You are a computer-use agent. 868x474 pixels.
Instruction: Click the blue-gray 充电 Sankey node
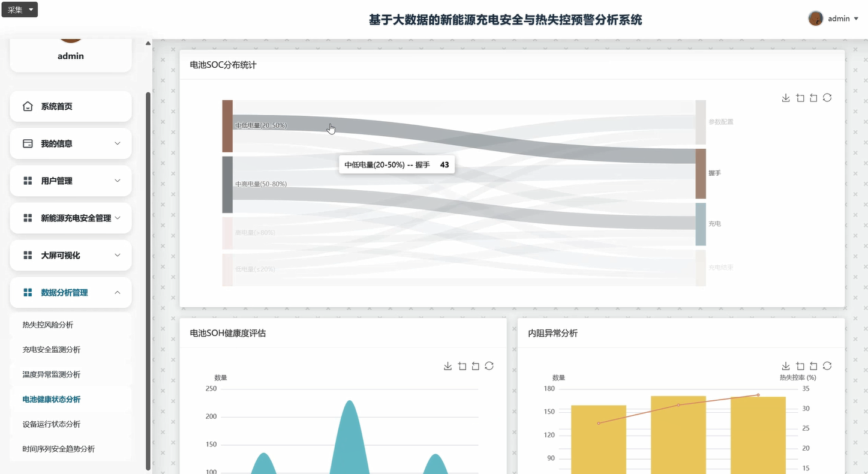[701, 224]
